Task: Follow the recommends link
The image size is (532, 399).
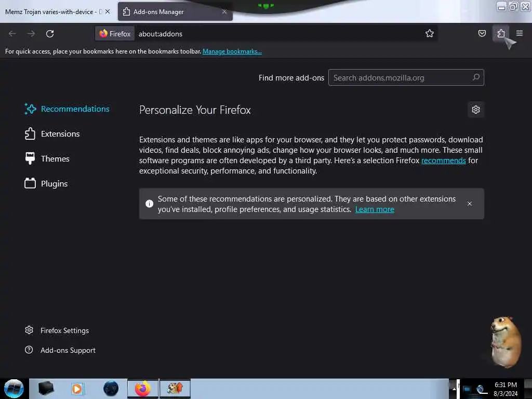Action: 444,161
